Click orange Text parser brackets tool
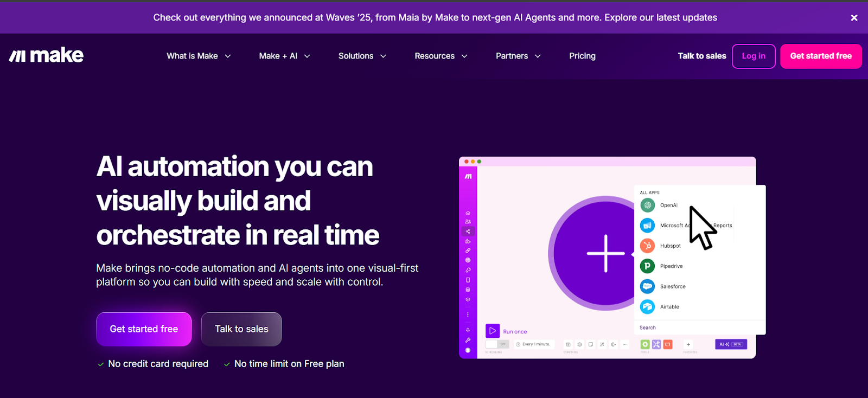The image size is (868, 398). click(668, 344)
